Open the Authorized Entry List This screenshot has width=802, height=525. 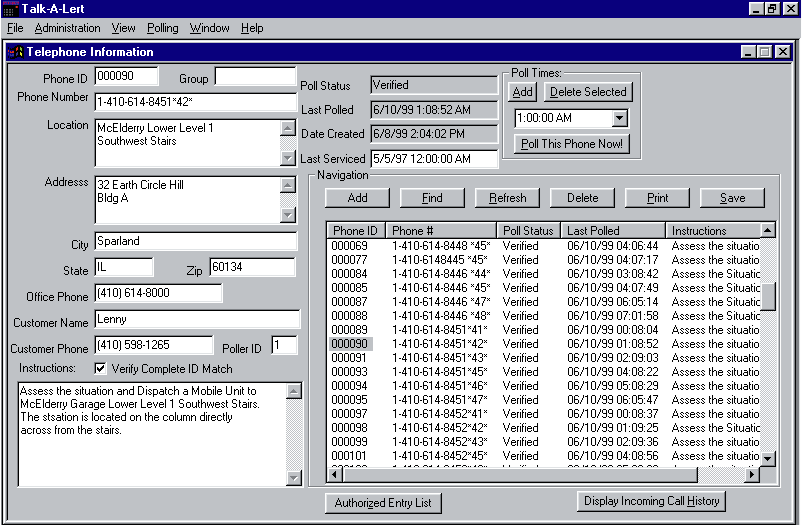click(x=383, y=503)
